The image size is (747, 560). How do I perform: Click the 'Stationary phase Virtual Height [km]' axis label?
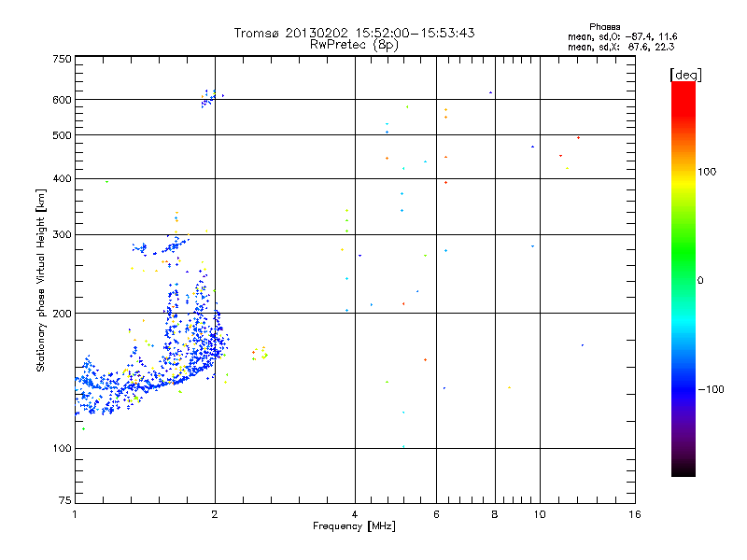tap(41, 280)
